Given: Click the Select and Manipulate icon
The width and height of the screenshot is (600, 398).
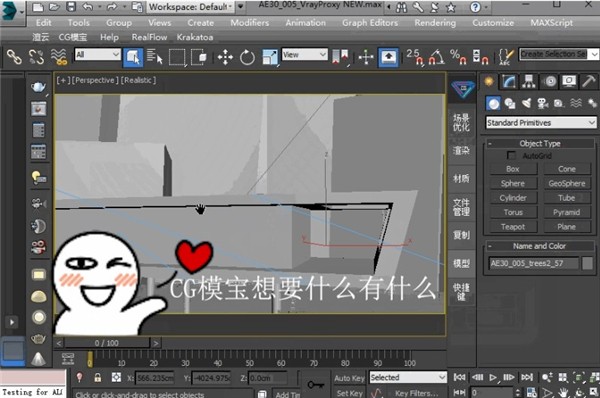Looking at the screenshot, I should [366, 58].
